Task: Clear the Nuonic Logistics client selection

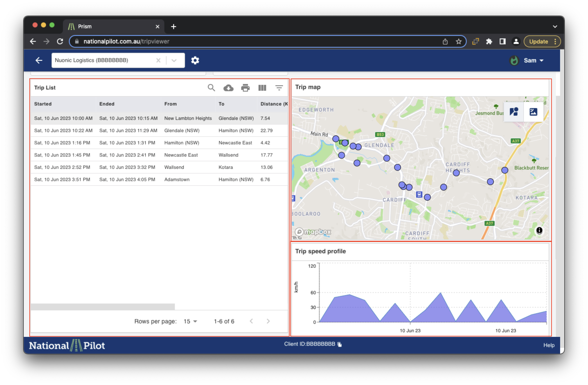Action: click(x=158, y=60)
